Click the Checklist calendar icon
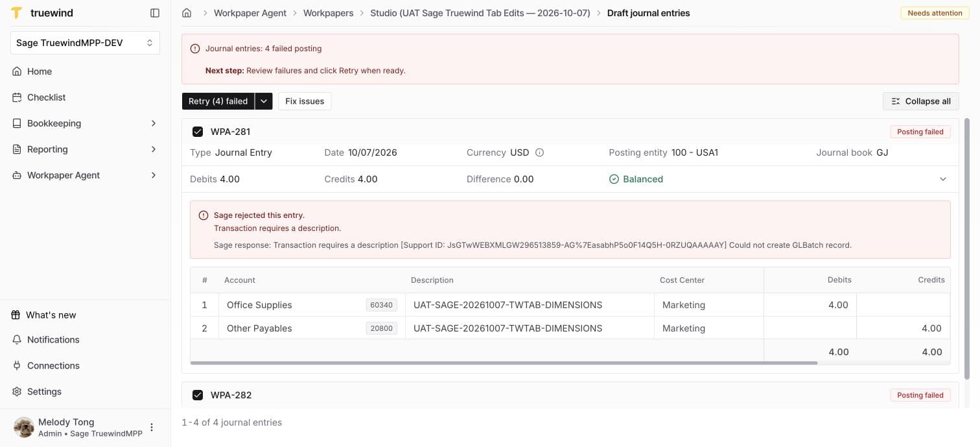Screen dimensions: 980x447 point(17,97)
